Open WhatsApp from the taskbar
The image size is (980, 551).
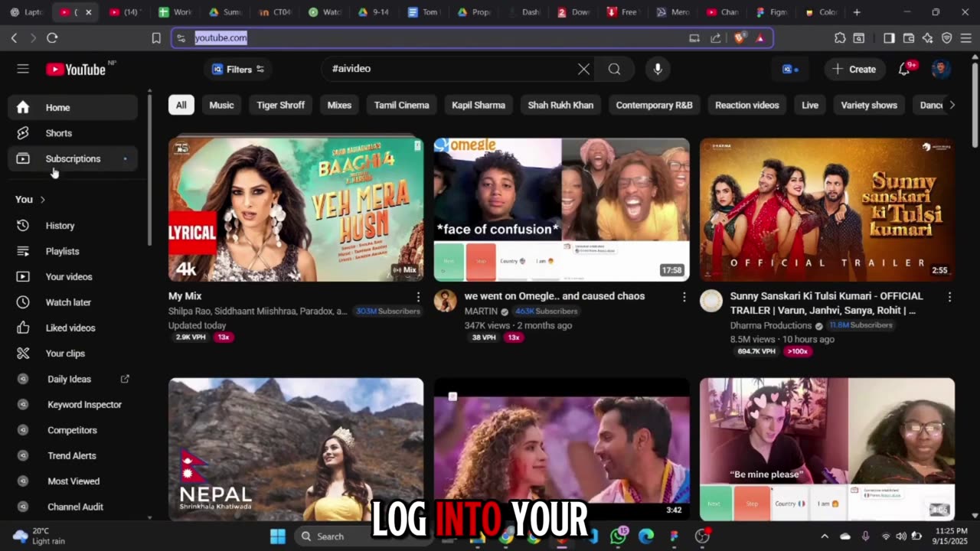click(x=619, y=536)
